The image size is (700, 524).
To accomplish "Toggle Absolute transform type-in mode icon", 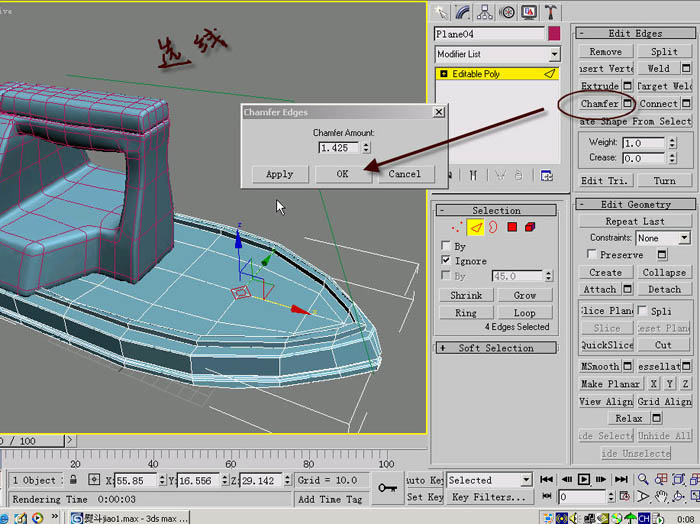I will [x=94, y=480].
